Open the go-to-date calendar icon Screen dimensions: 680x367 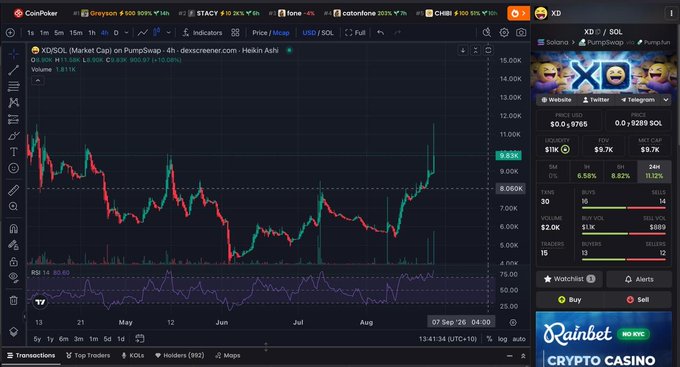140,338
